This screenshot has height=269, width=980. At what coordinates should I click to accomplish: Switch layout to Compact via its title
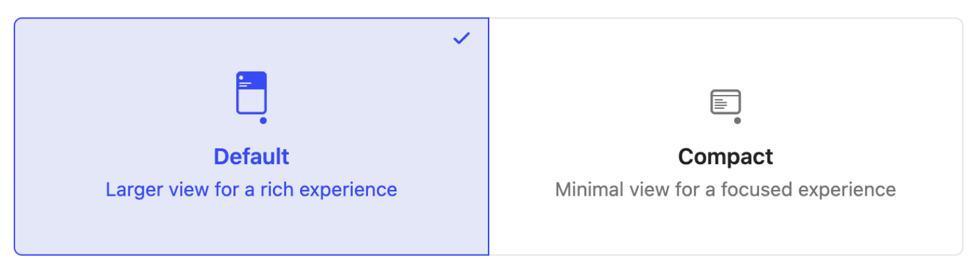point(725,157)
